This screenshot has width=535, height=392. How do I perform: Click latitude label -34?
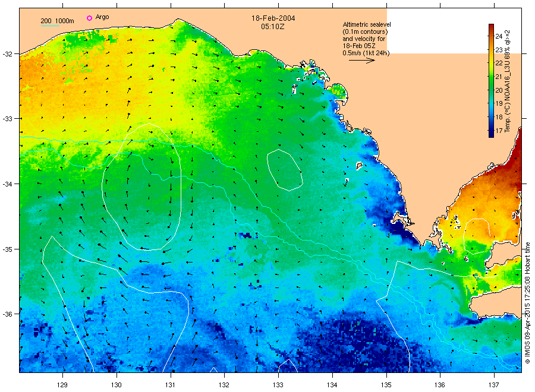(x=8, y=184)
